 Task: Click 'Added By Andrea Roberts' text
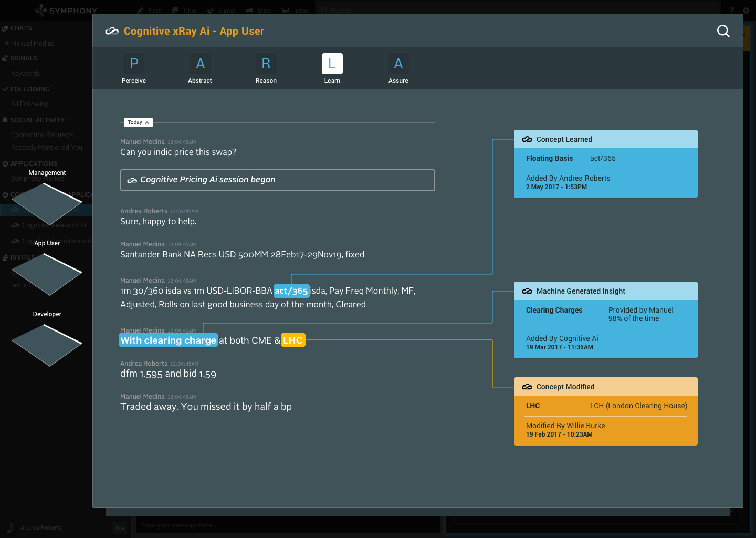tap(568, 178)
